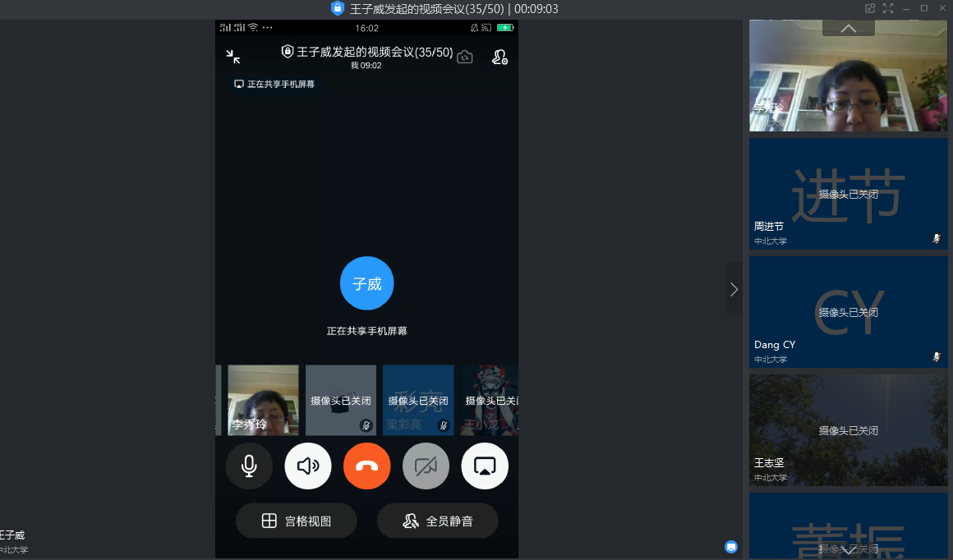Collapse the participant sidebar with right arrow

click(x=734, y=289)
